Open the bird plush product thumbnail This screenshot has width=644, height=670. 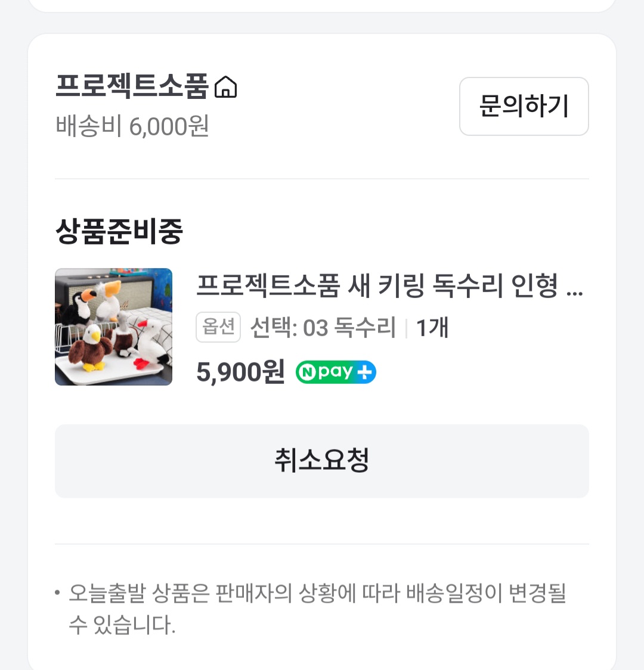(114, 327)
